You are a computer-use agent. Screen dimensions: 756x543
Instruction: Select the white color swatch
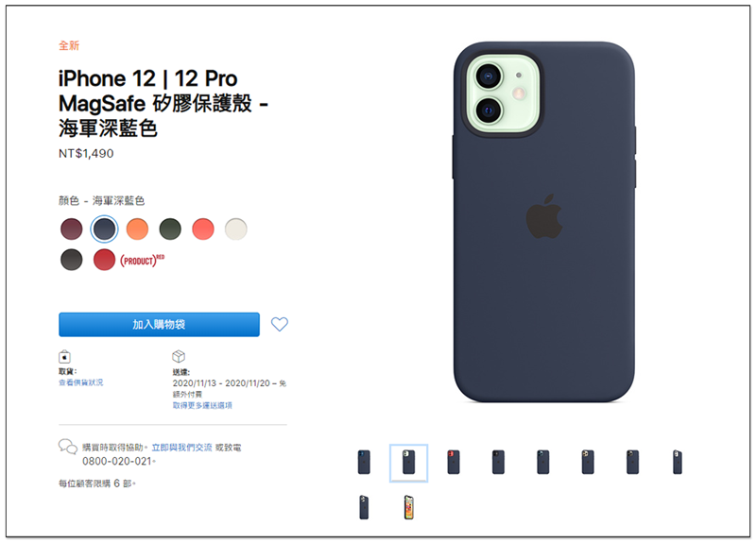(235, 229)
